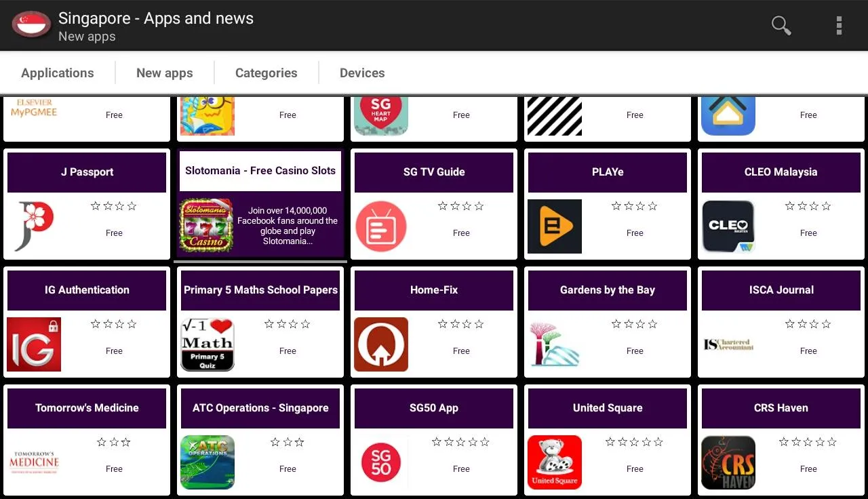This screenshot has height=499, width=868.
Task: Select the ISCA Journal title
Action: click(x=781, y=290)
